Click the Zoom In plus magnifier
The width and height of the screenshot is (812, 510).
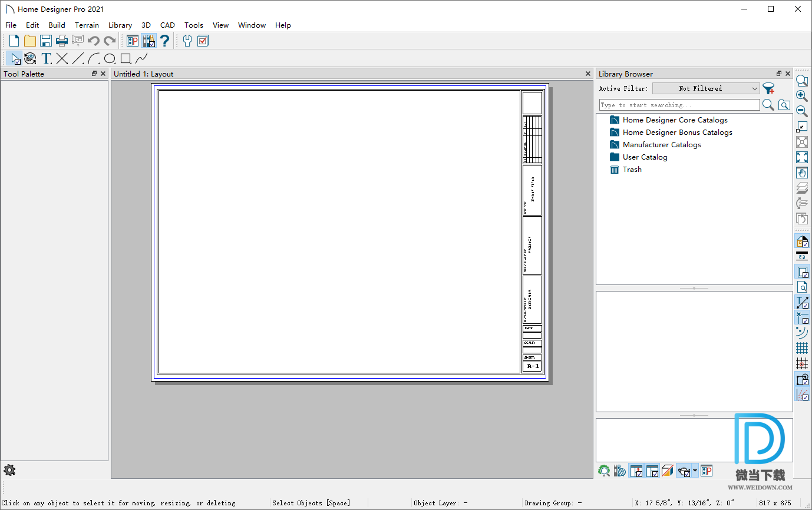coord(802,95)
